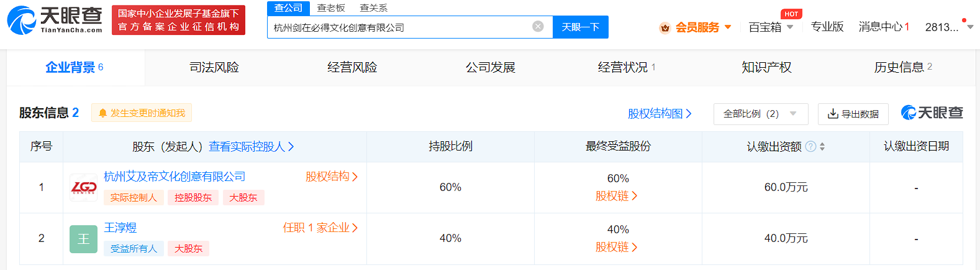Screen dimensions: 980x270
Task: Click the 天眼一下 search button
Action: coord(581,27)
